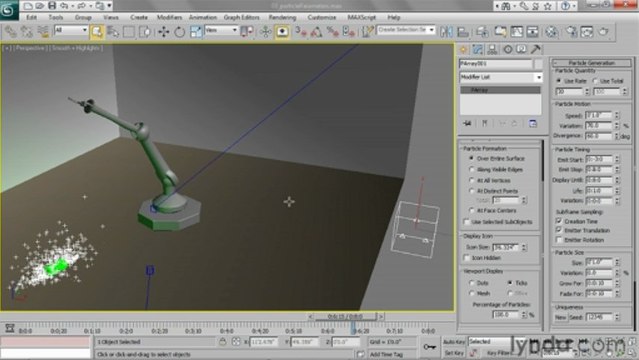The width and height of the screenshot is (639, 360).
Task: Click Configure Modifier Sets icon
Action: pyautogui.click(x=533, y=124)
